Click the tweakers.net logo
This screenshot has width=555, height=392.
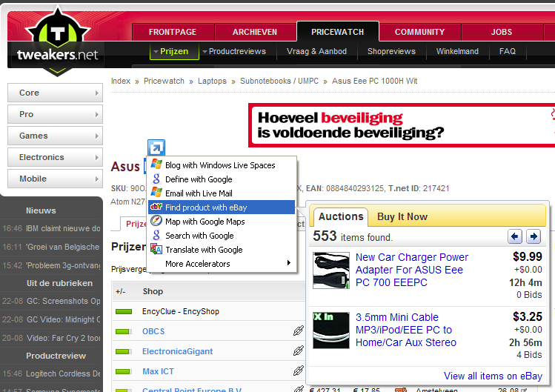[57, 41]
